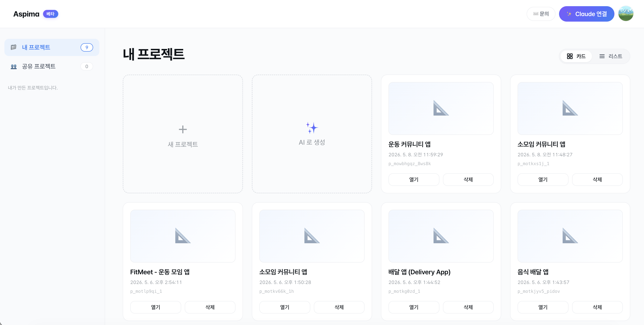Click the title 배달 앱 (Delivery App)
Image resolution: width=644 pixels, height=325 pixels.
click(x=419, y=272)
